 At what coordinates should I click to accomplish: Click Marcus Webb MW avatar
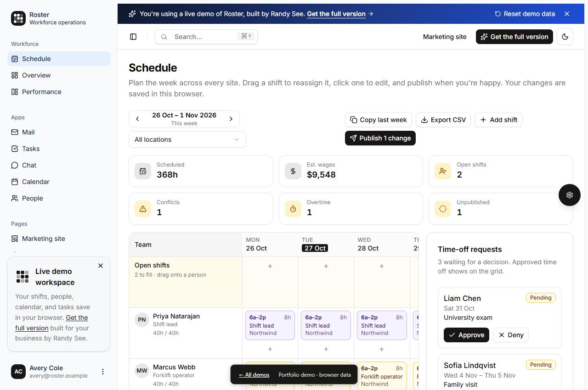tap(142, 371)
